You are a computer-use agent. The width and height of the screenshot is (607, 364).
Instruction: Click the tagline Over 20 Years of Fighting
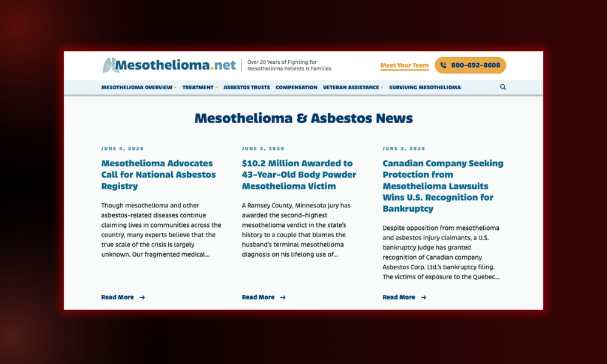289,66
